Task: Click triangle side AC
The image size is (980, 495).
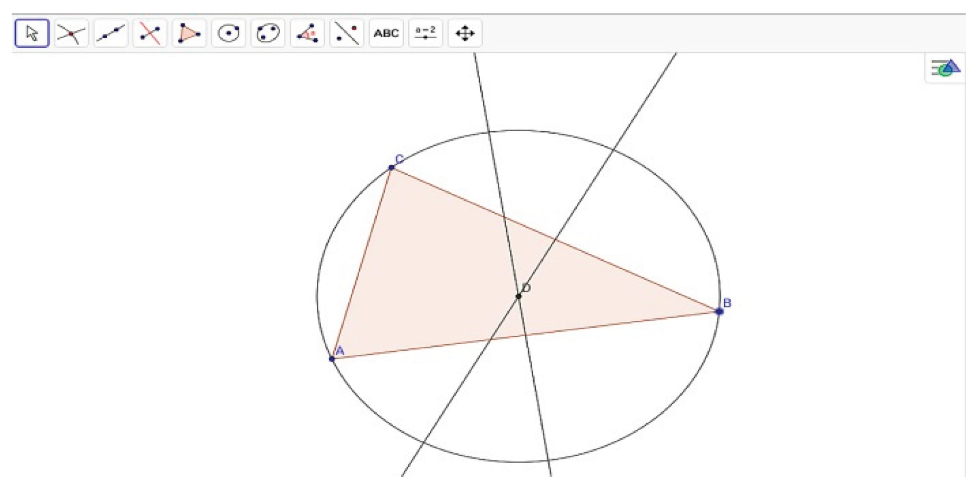Action: pyautogui.click(x=362, y=263)
